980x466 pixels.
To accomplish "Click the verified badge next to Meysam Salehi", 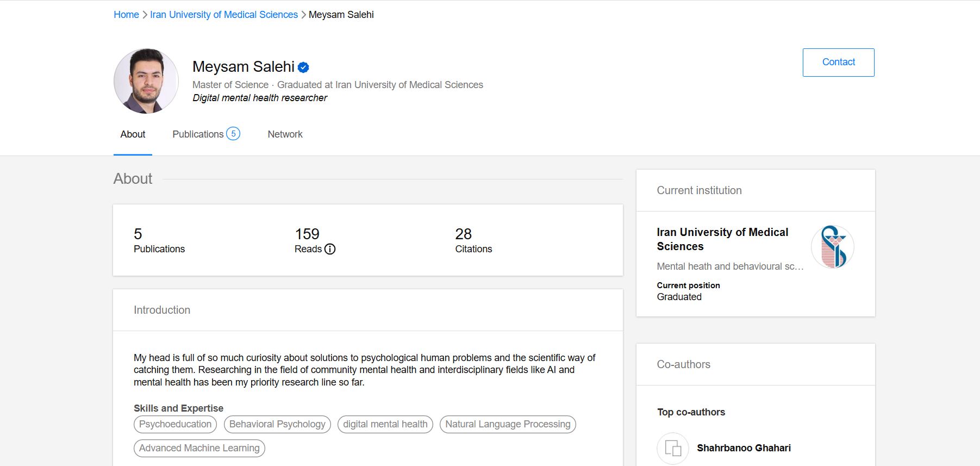I will click(303, 67).
